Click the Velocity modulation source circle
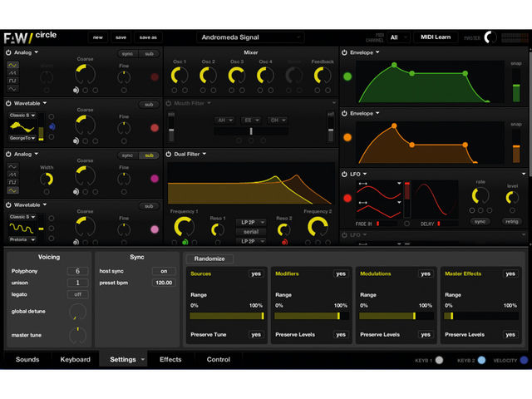 pyautogui.click(x=524, y=360)
